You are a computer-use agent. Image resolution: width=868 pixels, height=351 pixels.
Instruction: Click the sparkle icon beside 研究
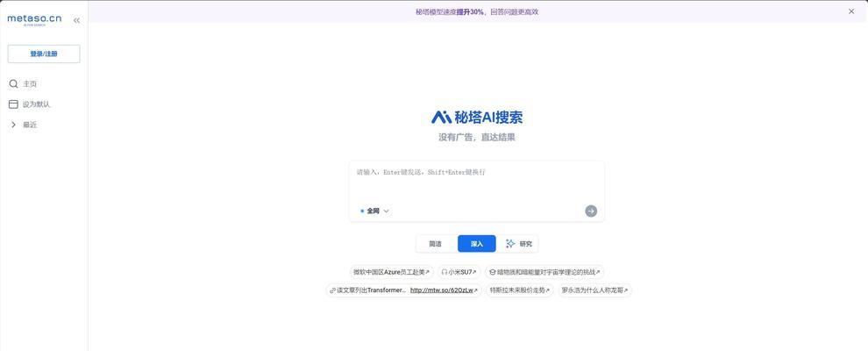point(510,244)
